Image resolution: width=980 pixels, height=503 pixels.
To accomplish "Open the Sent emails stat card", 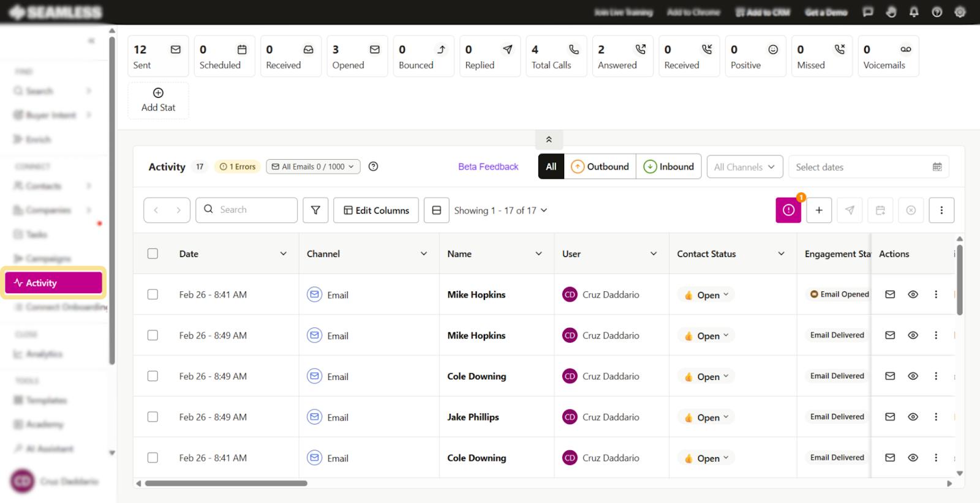I will [158, 56].
